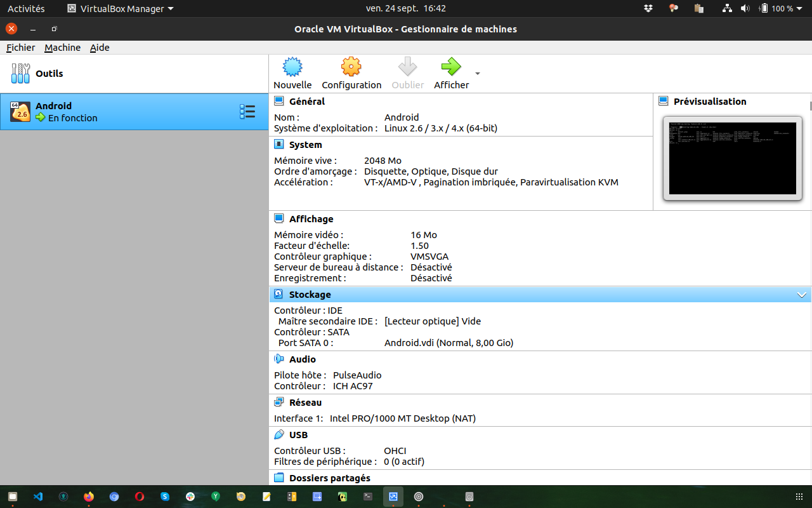
Task: Click "Android.vdi (Normal, 8,00 Gio)" text
Action: pos(449,343)
